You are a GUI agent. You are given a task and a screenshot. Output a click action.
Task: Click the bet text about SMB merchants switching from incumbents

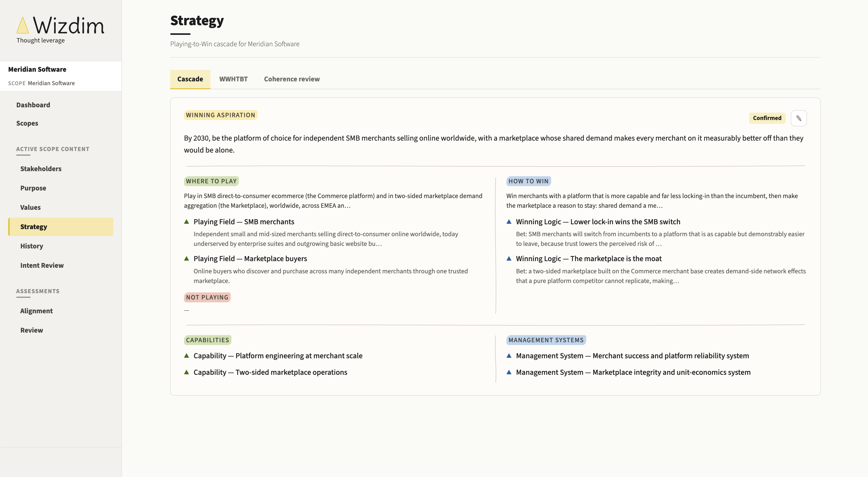[660, 239]
